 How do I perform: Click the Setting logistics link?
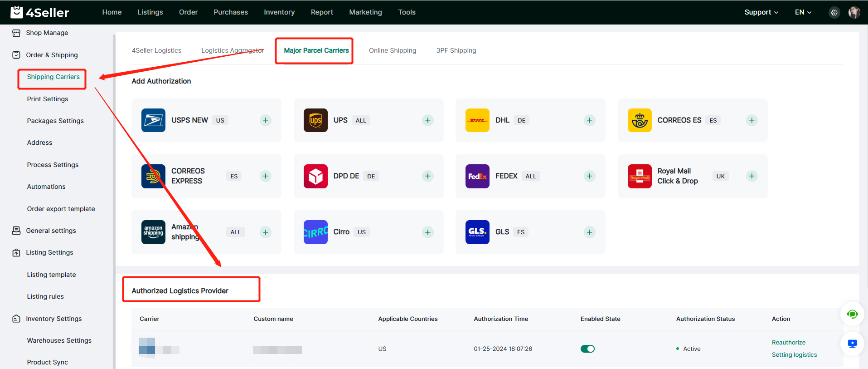tap(794, 354)
